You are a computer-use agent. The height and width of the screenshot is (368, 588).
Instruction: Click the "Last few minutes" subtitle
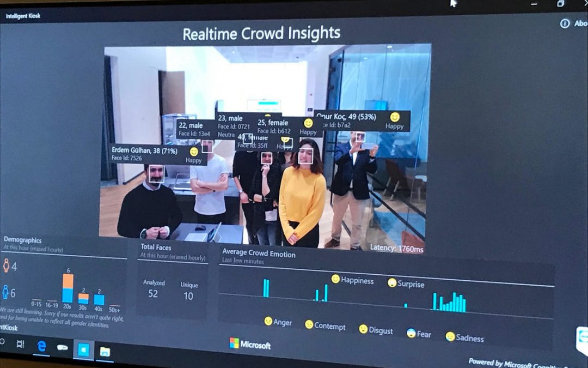(243, 261)
